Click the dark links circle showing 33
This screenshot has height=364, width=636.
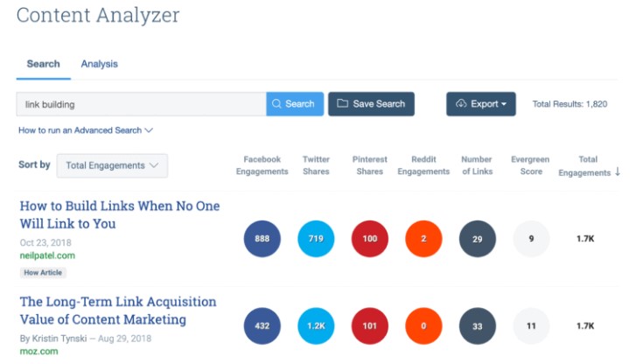pyautogui.click(x=478, y=325)
